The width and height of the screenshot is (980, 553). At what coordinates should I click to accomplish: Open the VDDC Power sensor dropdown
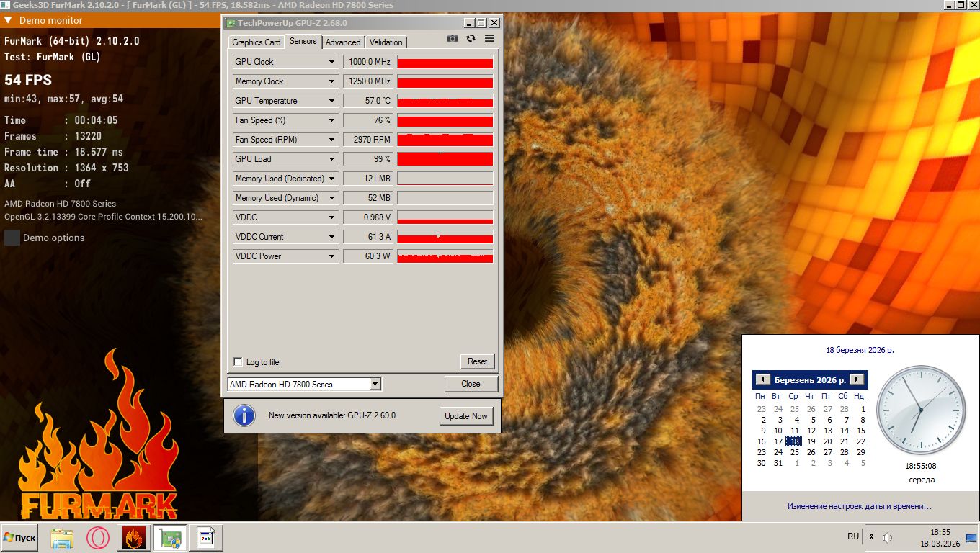[332, 256]
